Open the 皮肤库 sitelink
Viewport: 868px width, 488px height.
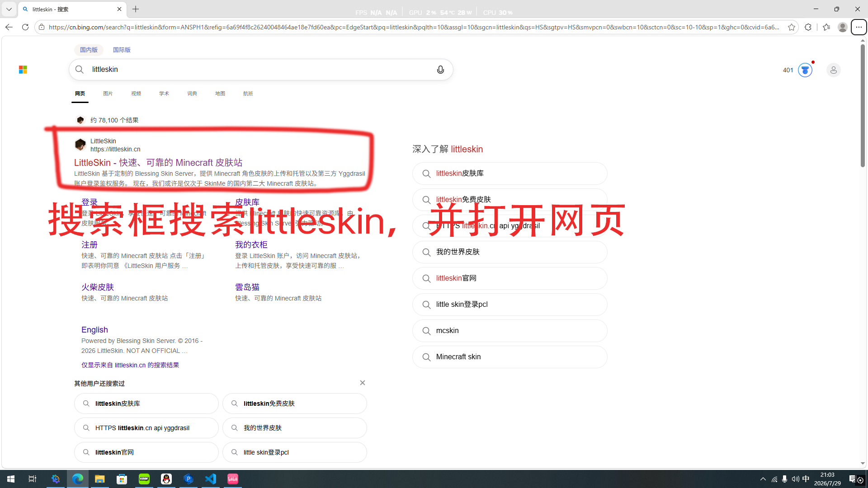coord(247,202)
